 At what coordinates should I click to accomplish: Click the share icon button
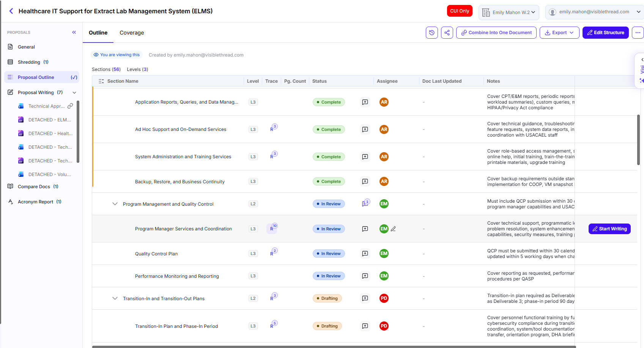tap(447, 33)
